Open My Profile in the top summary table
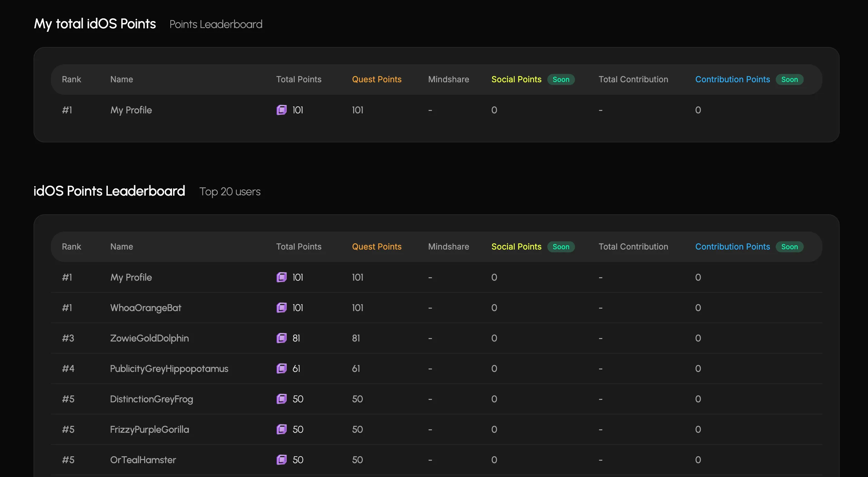 point(131,110)
